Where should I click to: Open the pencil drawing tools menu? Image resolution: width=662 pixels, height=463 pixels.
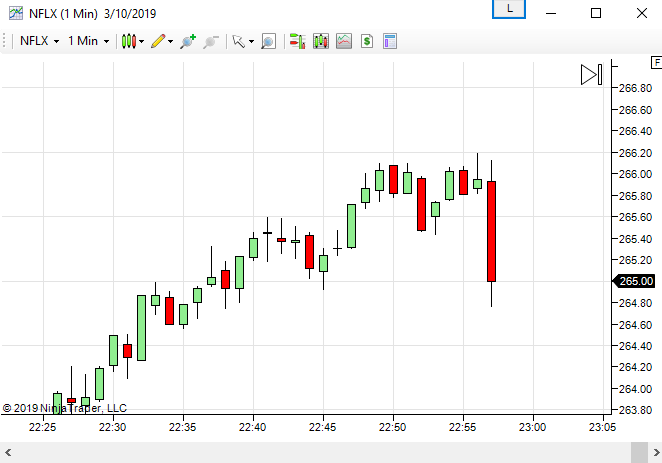(x=162, y=41)
